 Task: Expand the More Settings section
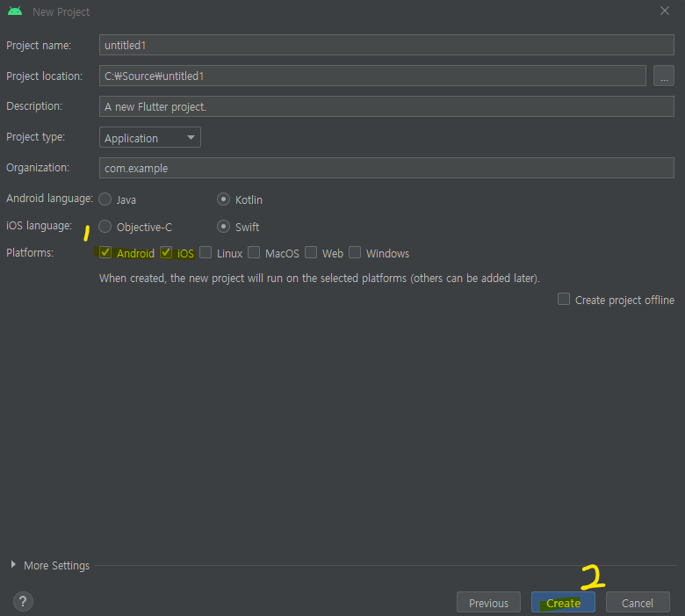[13, 565]
